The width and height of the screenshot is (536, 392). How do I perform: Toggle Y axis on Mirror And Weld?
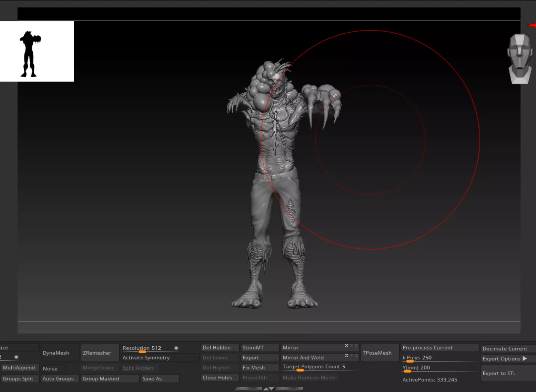pyautogui.click(x=351, y=355)
